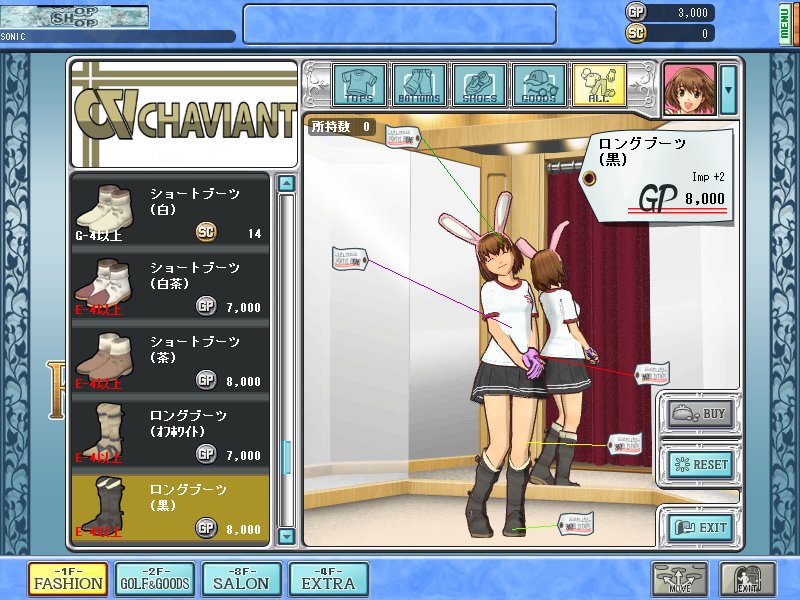Select the ALL category icon
This screenshot has width=800, height=600.
pyautogui.click(x=599, y=85)
